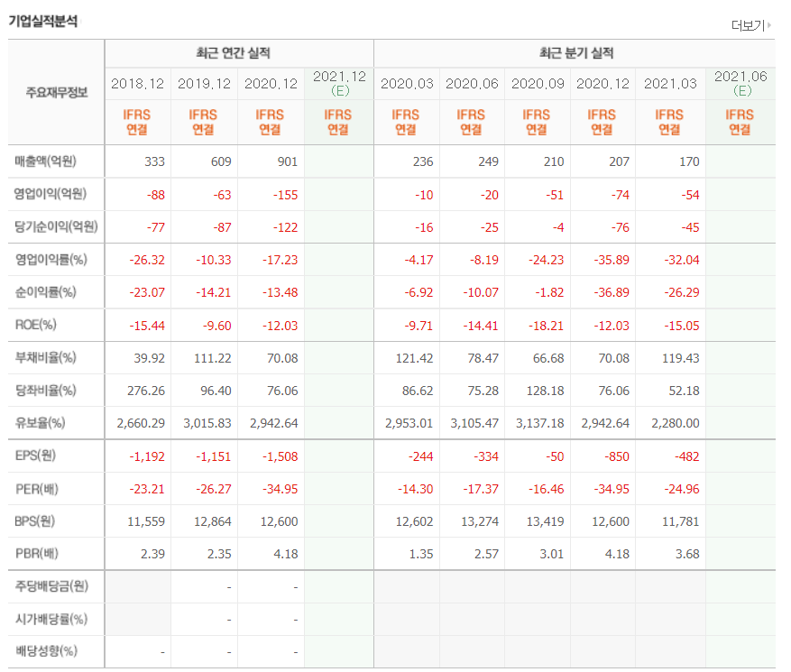The height and width of the screenshot is (672, 791).
Task: Click the 2020.03 quarterly column header
Action: [407, 84]
